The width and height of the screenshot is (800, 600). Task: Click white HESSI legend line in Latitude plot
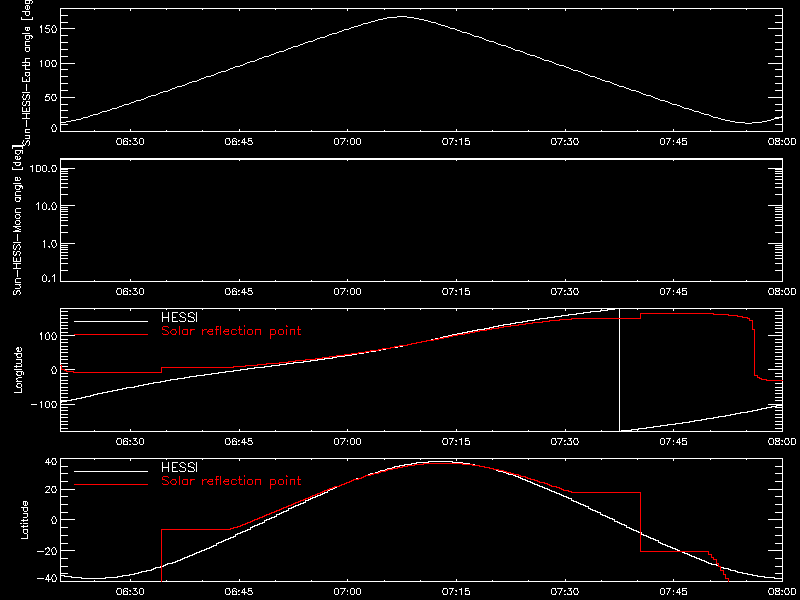(x=111, y=471)
